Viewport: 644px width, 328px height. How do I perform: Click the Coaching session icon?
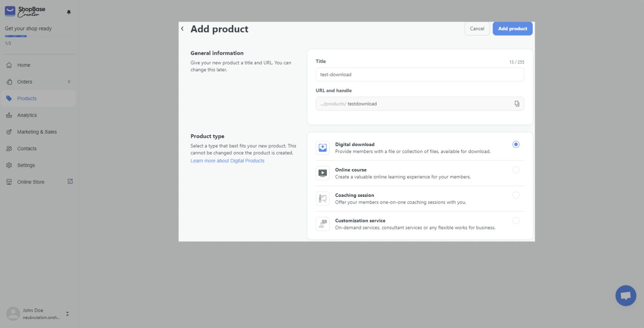click(x=323, y=198)
